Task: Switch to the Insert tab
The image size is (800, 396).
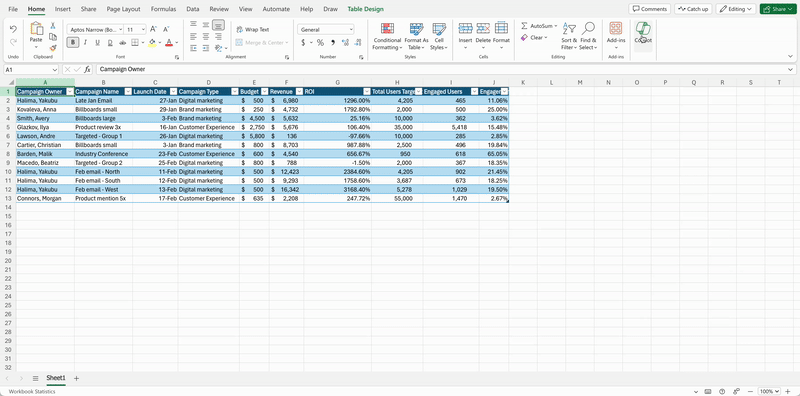Action: 63,9
